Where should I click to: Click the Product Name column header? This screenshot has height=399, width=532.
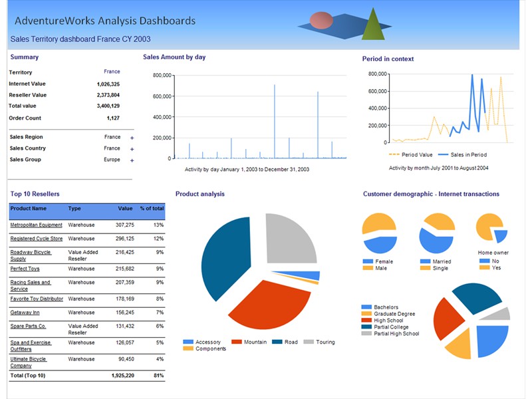(x=28, y=208)
